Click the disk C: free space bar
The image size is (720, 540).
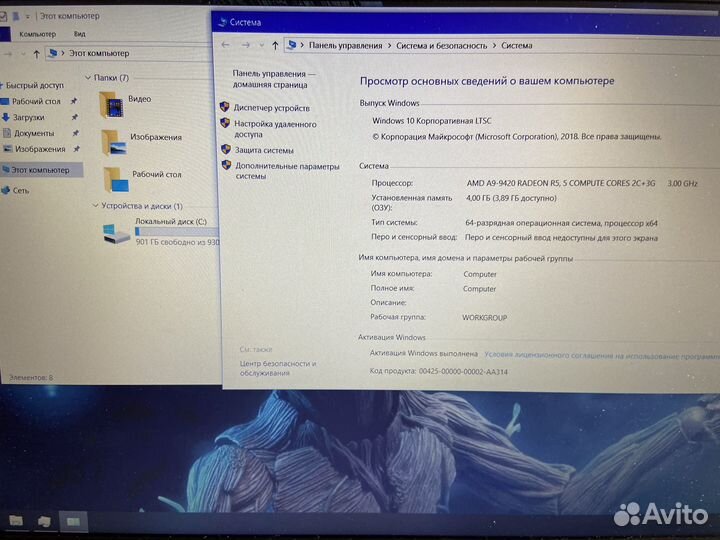[178, 231]
